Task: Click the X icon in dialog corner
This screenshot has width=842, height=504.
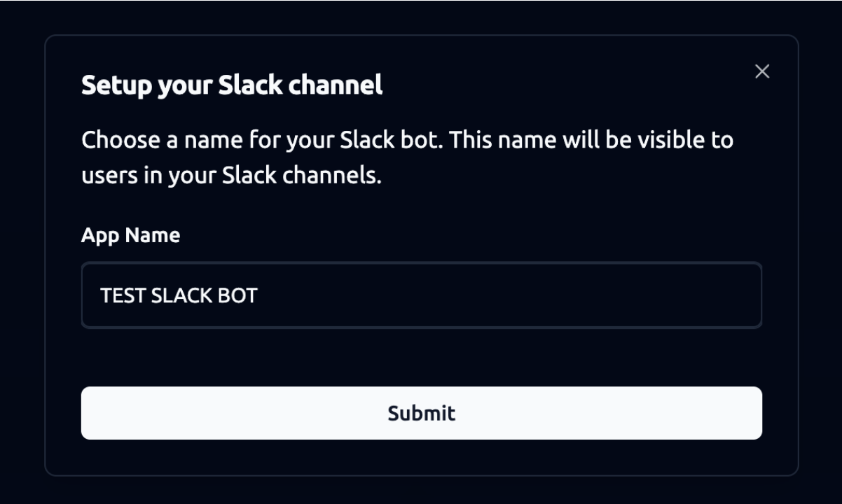Action: [762, 71]
